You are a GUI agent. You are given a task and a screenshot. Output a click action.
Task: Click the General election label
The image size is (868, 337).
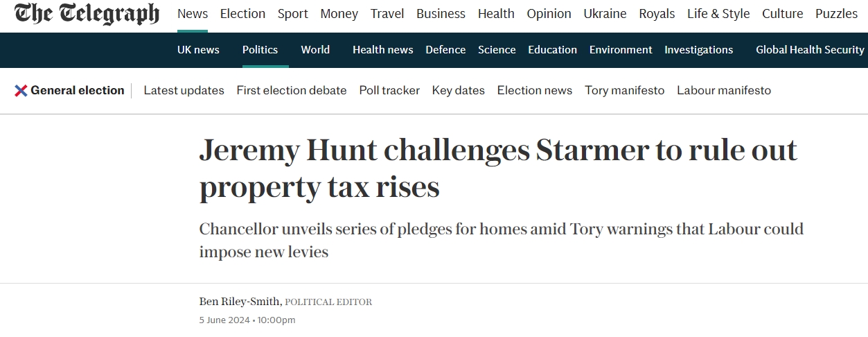click(78, 90)
